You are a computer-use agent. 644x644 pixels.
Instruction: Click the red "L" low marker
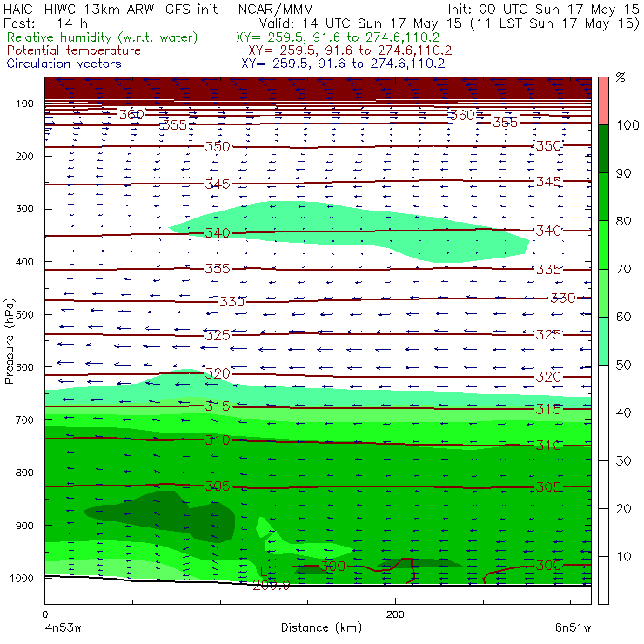point(264,571)
